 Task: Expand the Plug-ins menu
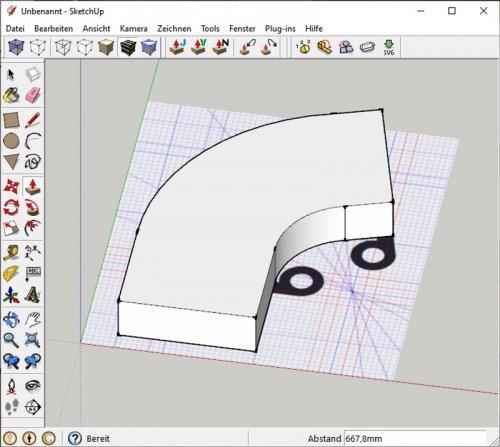280,29
